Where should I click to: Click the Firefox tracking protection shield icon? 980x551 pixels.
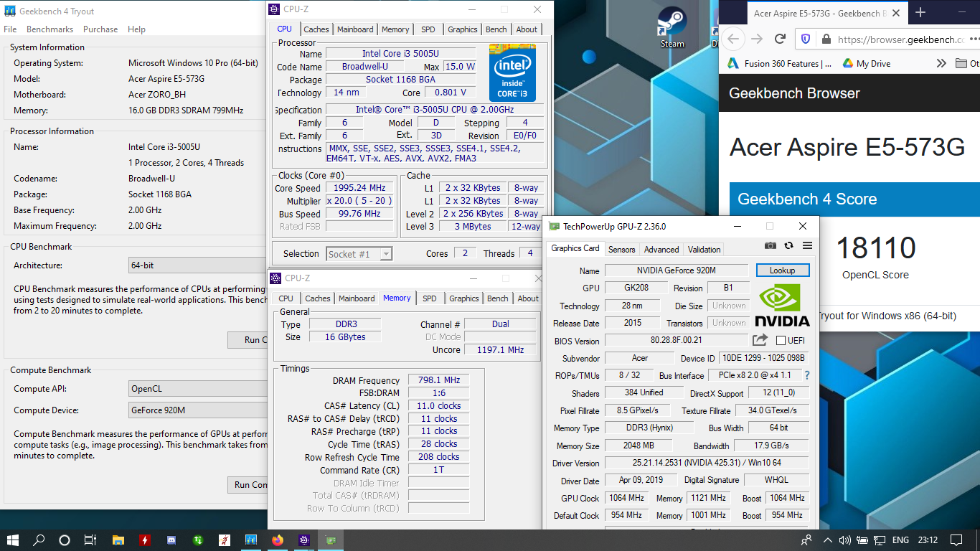[x=806, y=39]
